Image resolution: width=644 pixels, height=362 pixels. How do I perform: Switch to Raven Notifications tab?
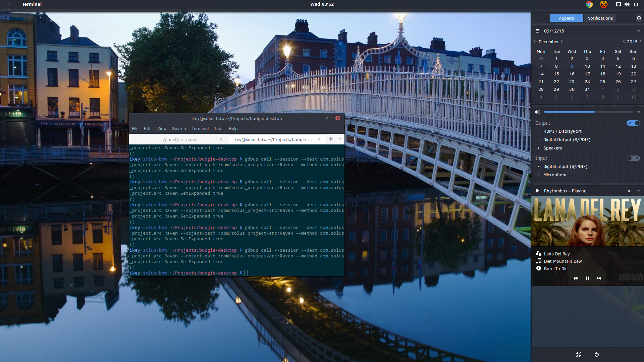[600, 18]
